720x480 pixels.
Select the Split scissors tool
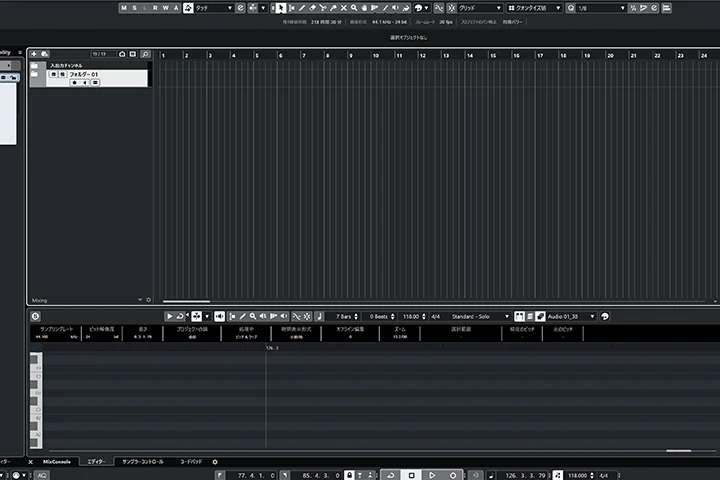coord(323,8)
